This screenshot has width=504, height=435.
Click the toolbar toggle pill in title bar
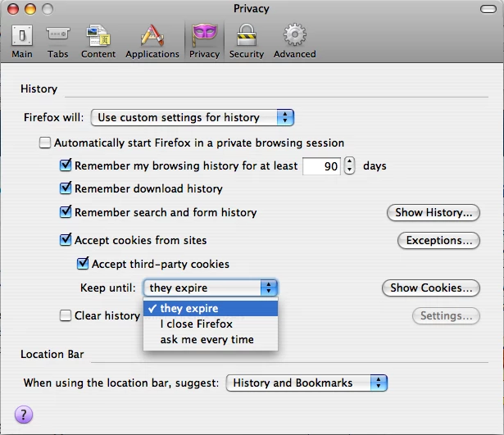(488, 9)
